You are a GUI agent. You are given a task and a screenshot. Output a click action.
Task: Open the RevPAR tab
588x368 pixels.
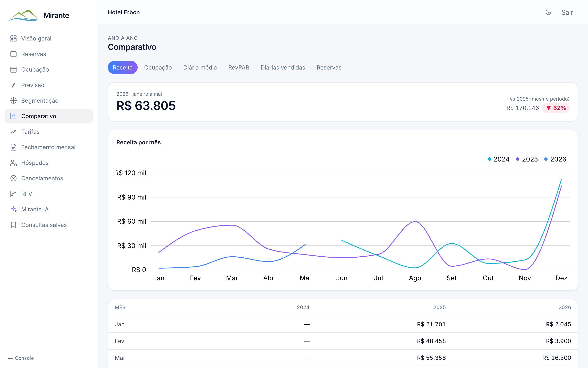coord(239,67)
